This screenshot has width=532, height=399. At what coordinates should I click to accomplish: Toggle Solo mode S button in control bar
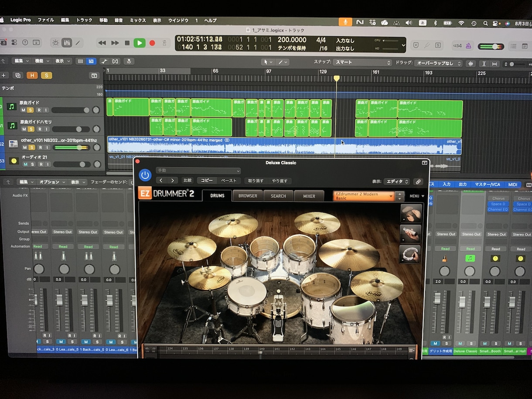click(x=438, y=45)
